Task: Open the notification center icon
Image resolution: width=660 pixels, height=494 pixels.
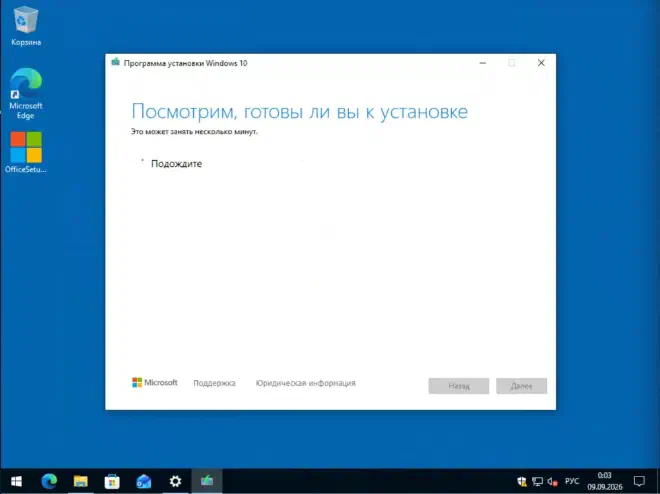Action: (639, 481)
